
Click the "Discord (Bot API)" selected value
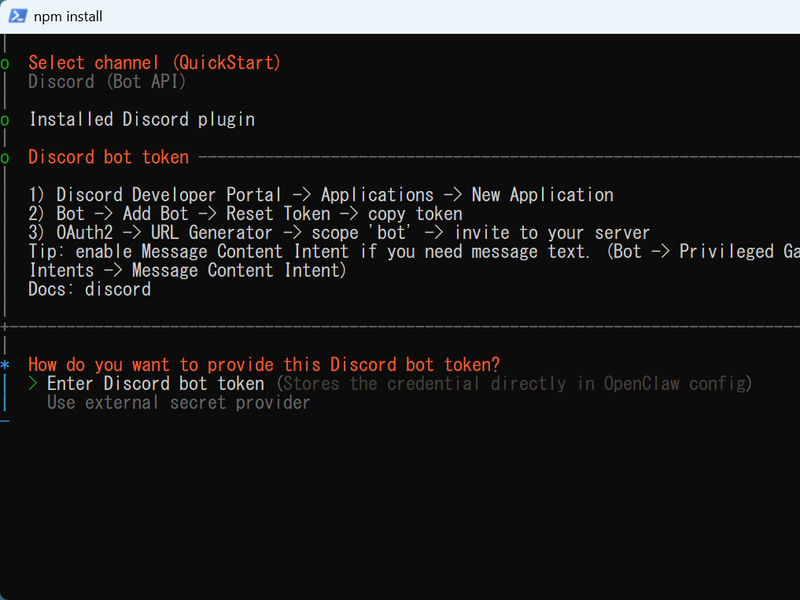[x=107, y=82]
